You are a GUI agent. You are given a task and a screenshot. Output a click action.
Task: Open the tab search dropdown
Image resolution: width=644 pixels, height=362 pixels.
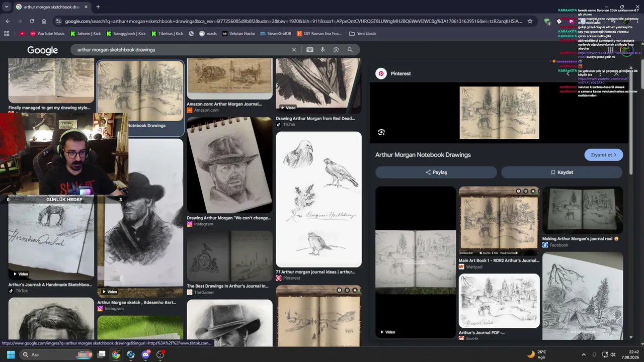(7, 7)
